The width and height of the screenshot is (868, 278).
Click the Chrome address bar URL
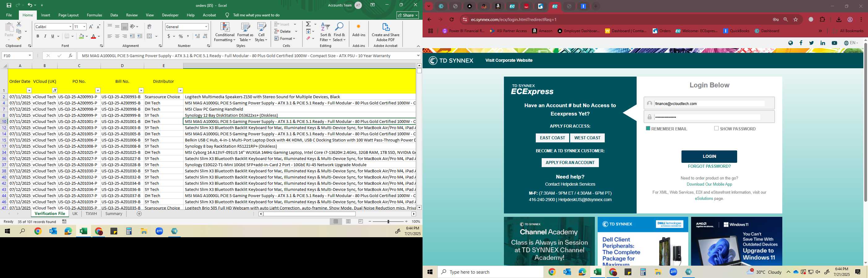513,19
